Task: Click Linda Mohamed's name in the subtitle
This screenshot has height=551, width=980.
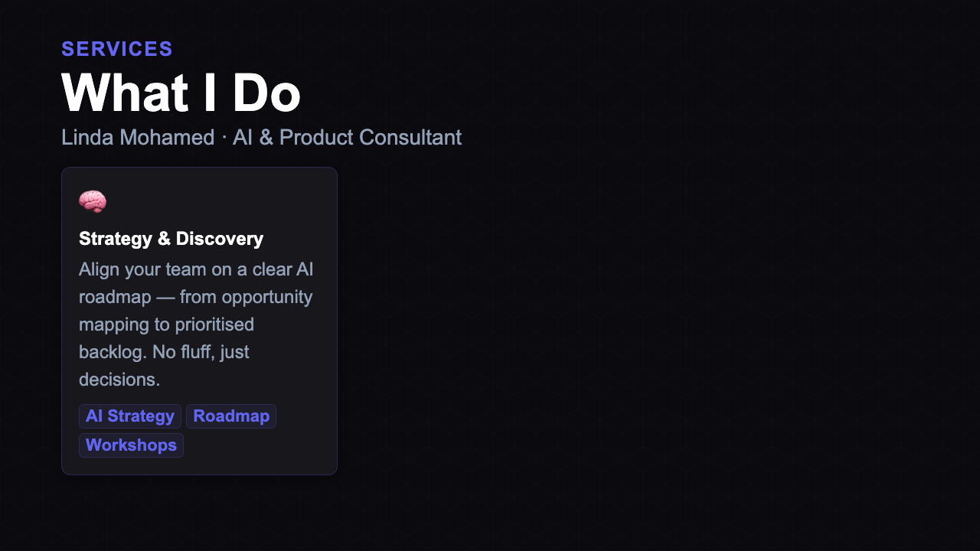Action: (137, 137)
